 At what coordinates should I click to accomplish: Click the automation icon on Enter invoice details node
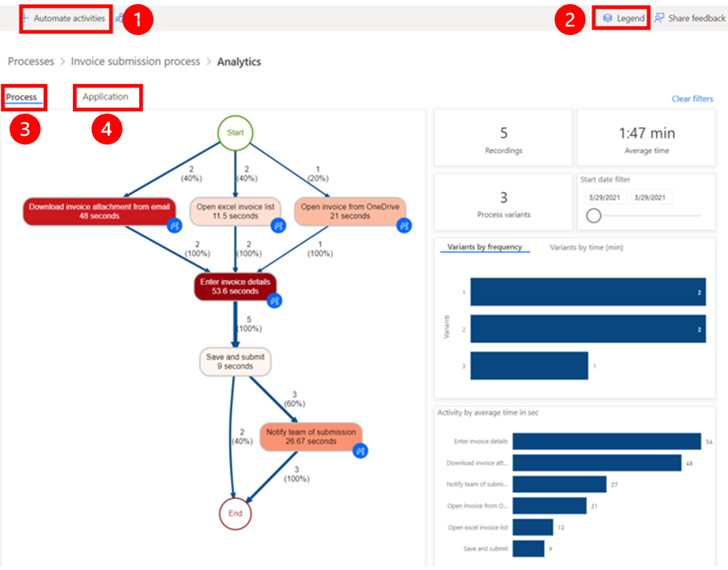[x=273, y=301]
